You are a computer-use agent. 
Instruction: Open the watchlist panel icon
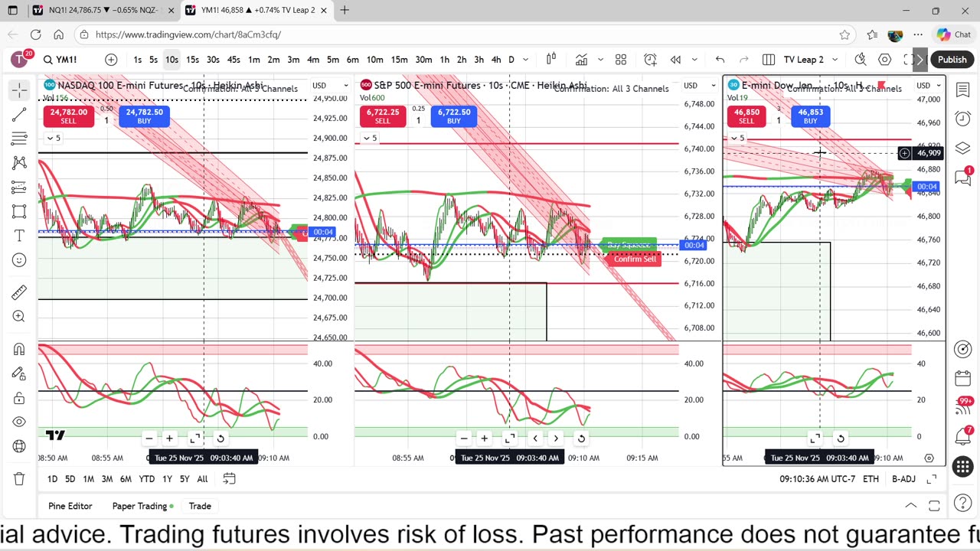(963, 90)
